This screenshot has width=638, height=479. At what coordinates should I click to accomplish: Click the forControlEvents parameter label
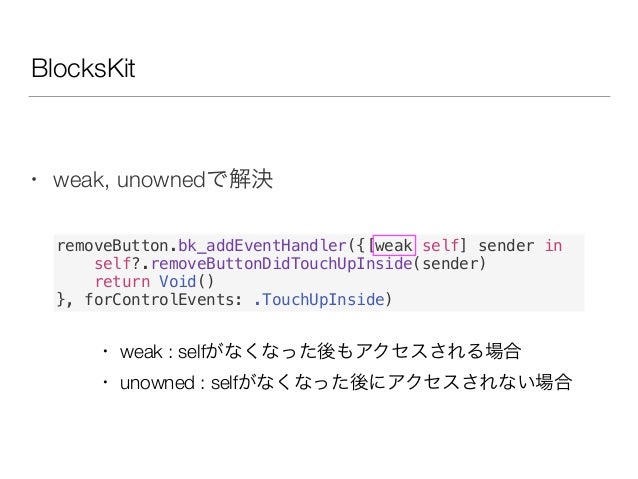point(159,300)
